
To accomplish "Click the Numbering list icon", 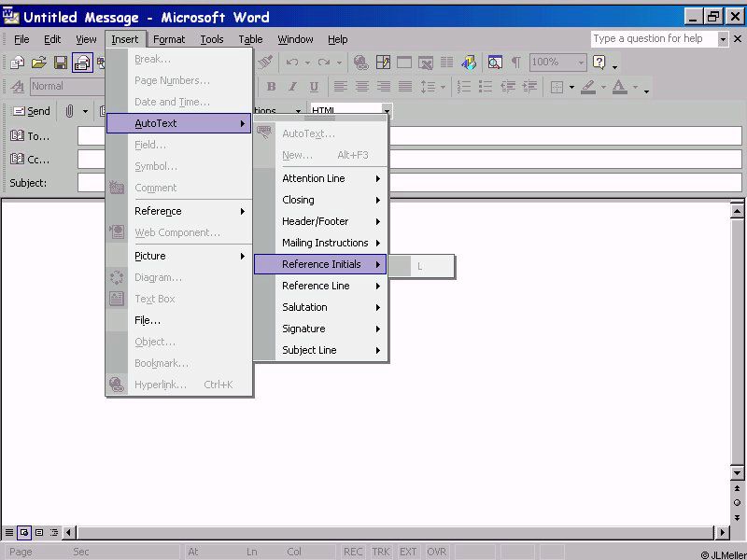I will 464,87.
